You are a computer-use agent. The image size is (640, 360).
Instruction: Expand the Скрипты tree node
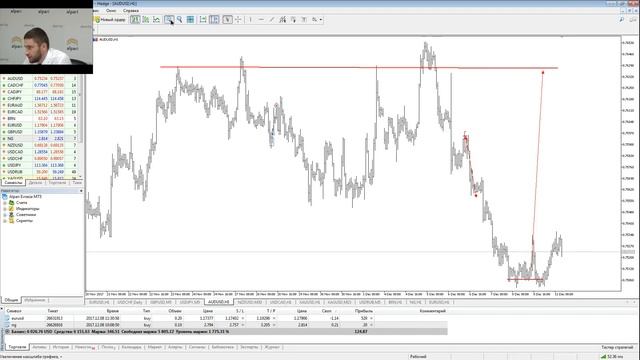click(x=5, y=220)
